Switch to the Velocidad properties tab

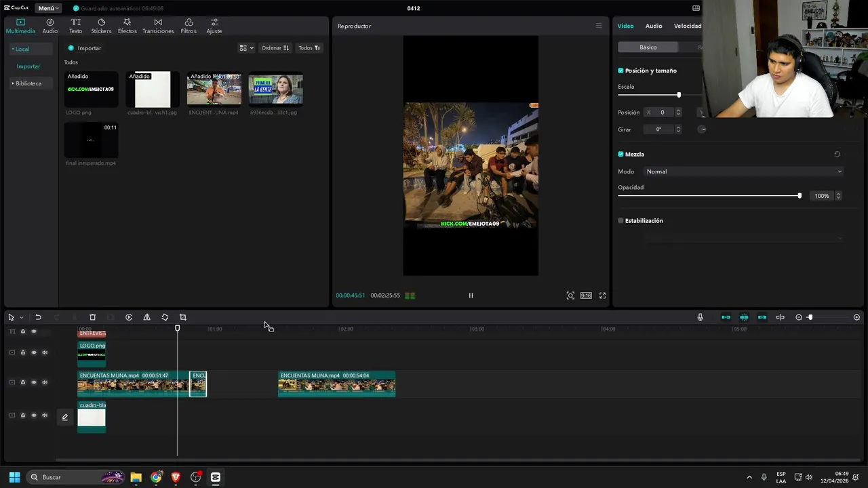click(x=688, y=26)
